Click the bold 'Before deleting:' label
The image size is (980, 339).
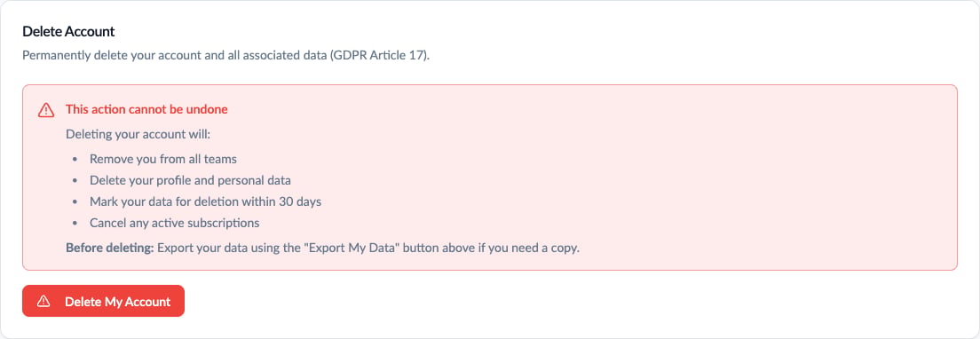pyautogui.click(x=109, y=248)
